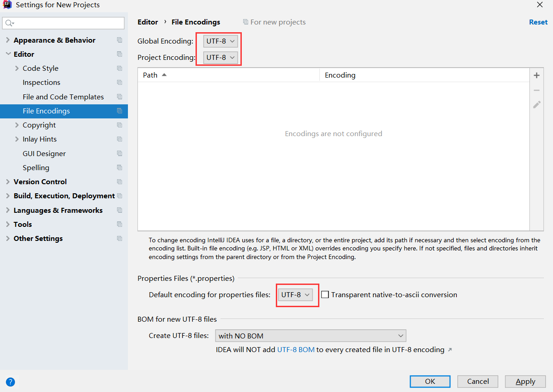This screenshot has height=392, width=553.
Task: Click the Cancel button
Action: [478, 382]
